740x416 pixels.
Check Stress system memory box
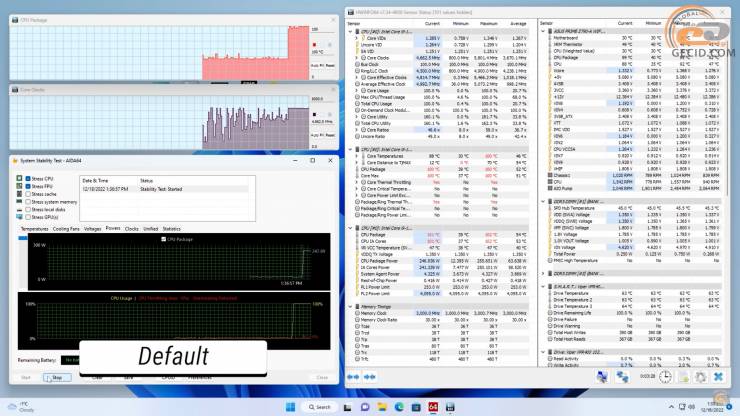(x=28, y=202)
